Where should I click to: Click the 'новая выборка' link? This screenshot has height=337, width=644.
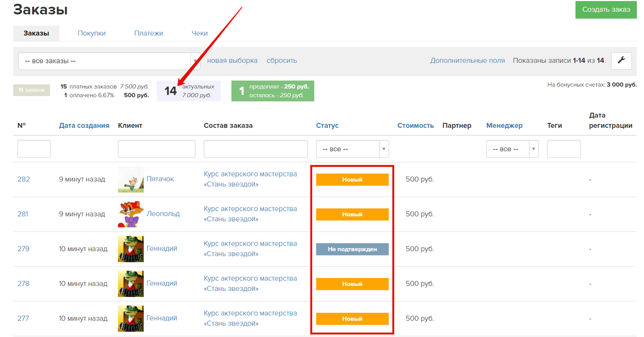[232, 61]
